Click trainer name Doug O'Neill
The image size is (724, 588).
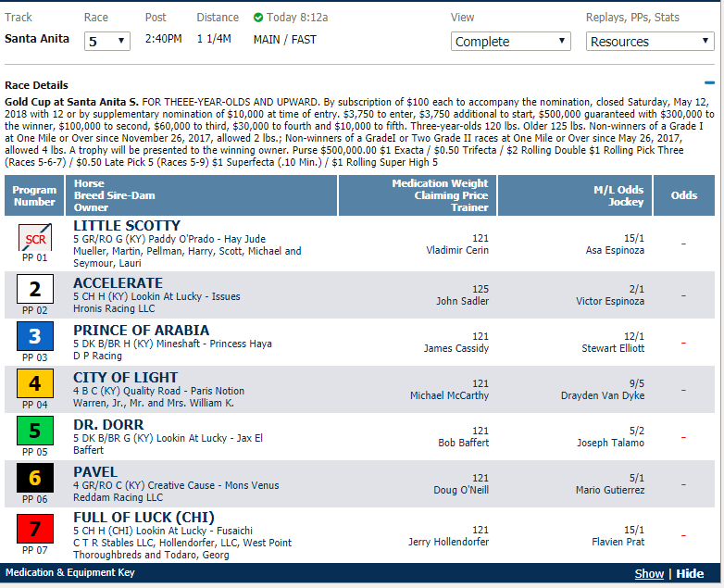pyautogui.click(x=461, y=490)
